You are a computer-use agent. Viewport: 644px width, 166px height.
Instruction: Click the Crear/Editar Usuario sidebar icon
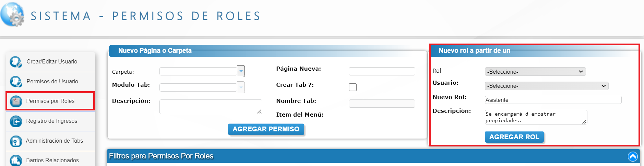coord(16,62)
